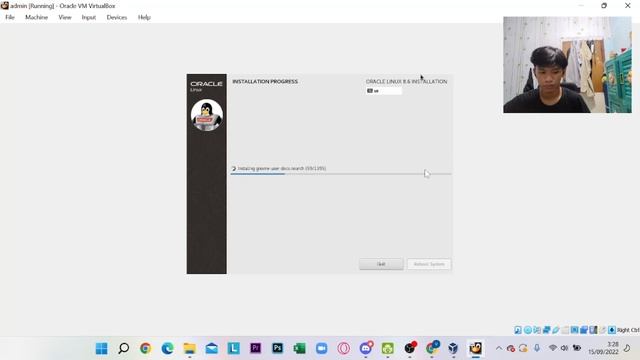Image resolution: width=640 pixels, height=360 pixels.
Task: Open the notification center icon
Action: [x=627, y=348]
